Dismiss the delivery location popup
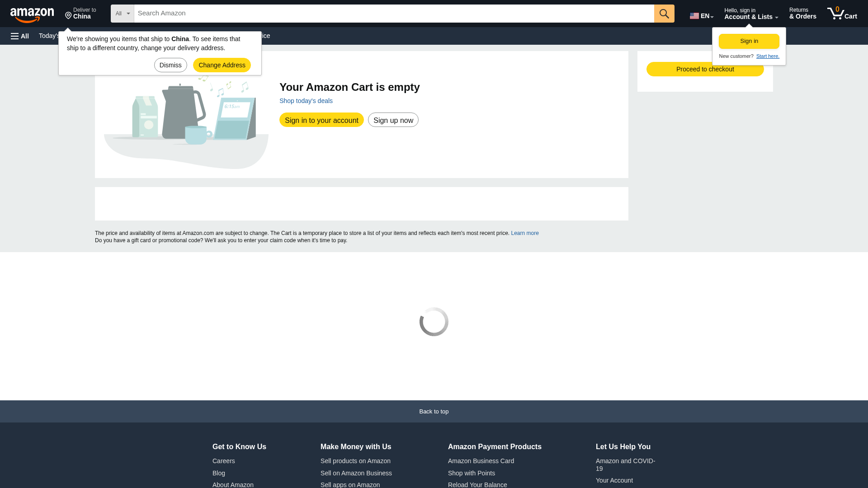Viewport: 868px width, 488px height. (x=170, y=65)
